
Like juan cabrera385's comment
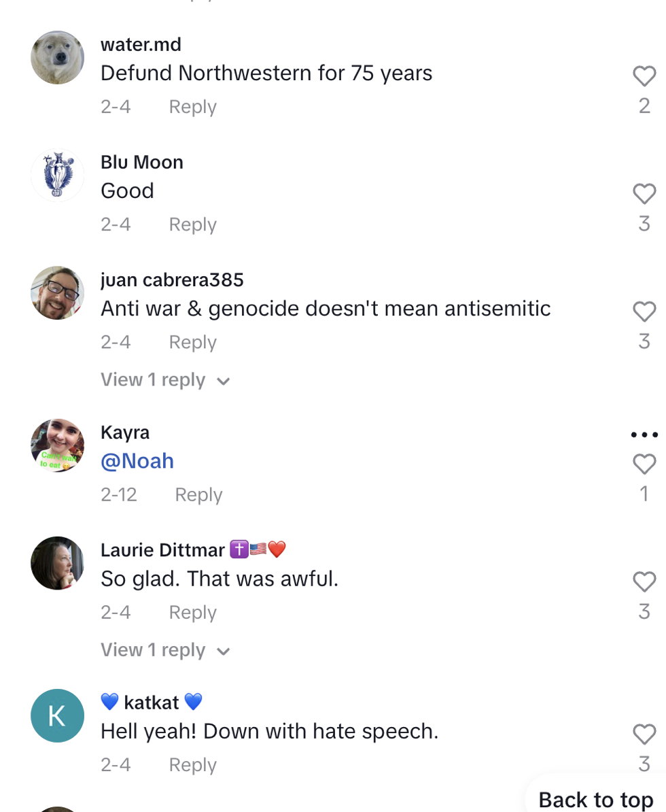(644, 312)
